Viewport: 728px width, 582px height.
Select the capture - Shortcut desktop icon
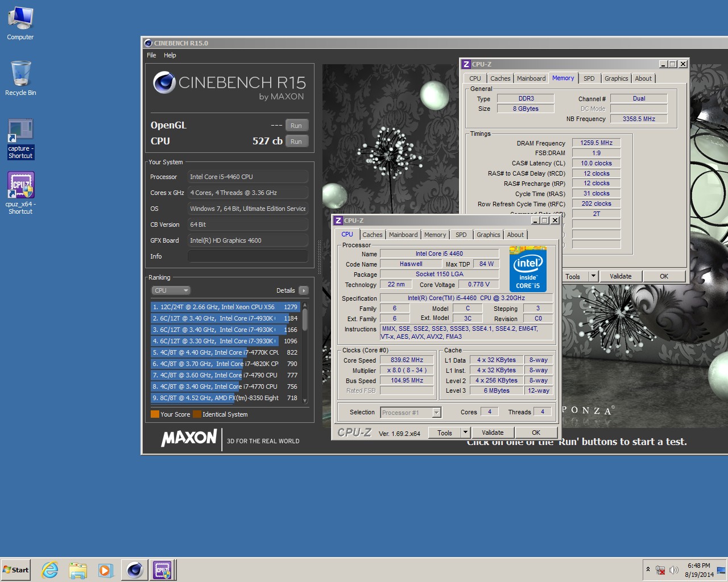[20, 139]
